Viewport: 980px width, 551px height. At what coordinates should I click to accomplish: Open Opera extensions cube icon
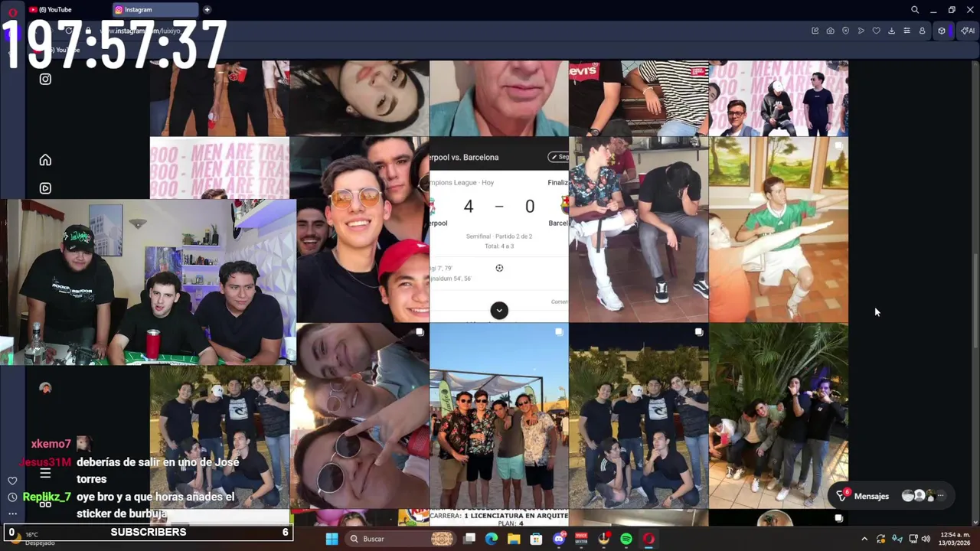click(x=942, y=31)
